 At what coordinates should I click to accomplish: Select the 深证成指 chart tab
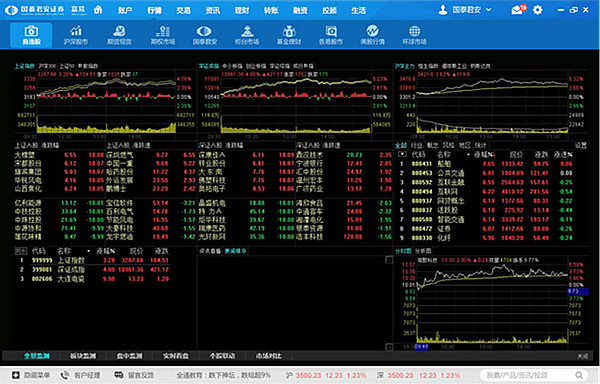pos(209,66)
